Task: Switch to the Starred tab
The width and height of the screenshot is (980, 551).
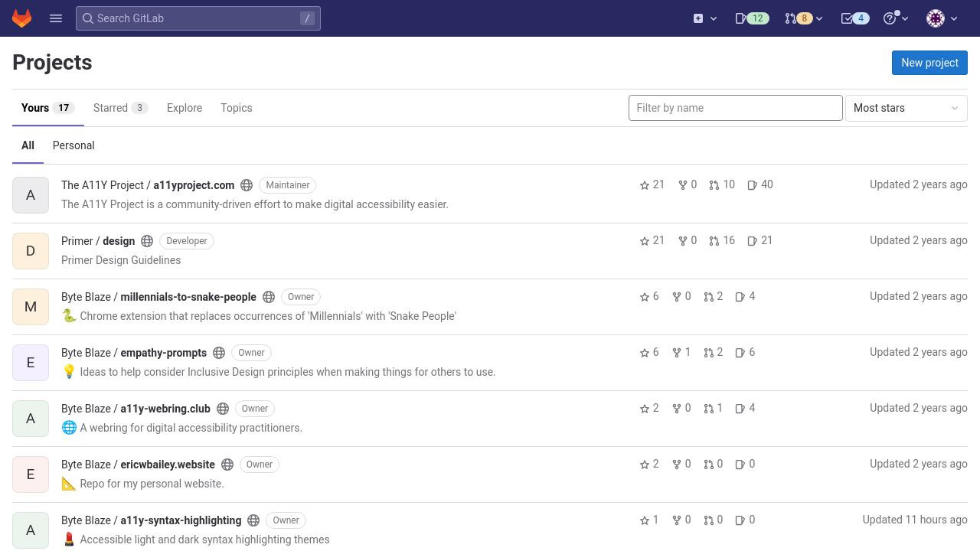Action: [x=120, y=108]
